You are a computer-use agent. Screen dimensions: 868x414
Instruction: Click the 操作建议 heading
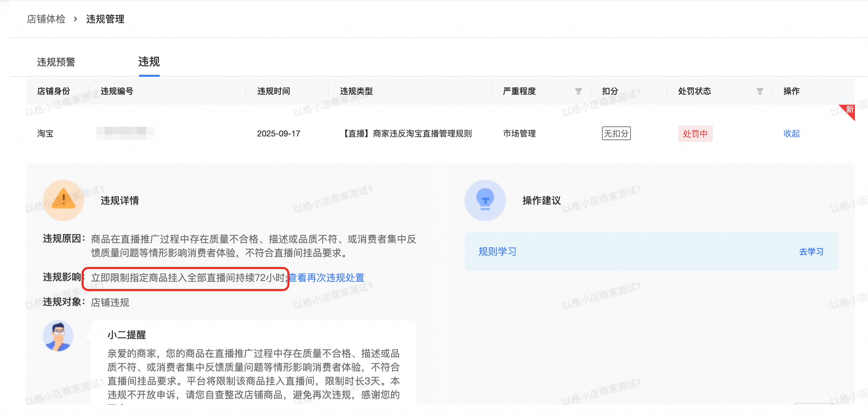click(542, 200)
